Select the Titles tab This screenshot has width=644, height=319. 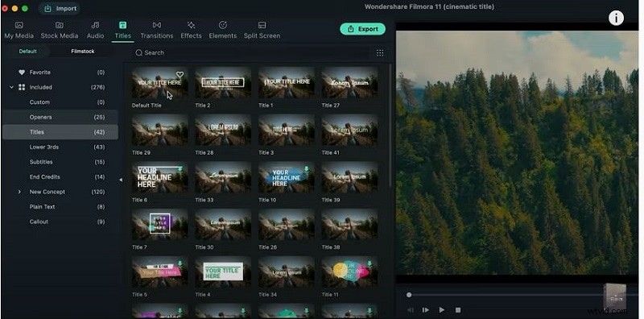click(x=123, y=31)
